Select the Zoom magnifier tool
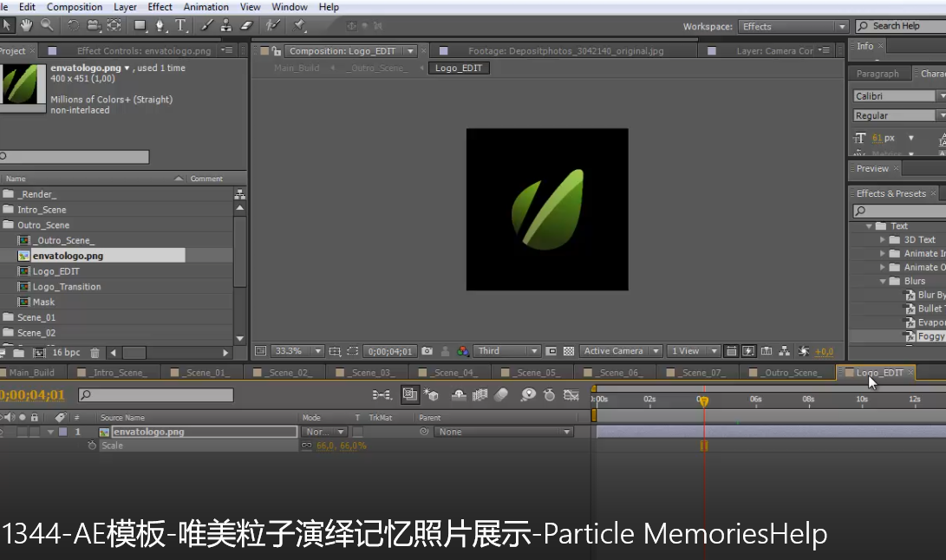This screenshot has width=946, height=560. [47, 25]
